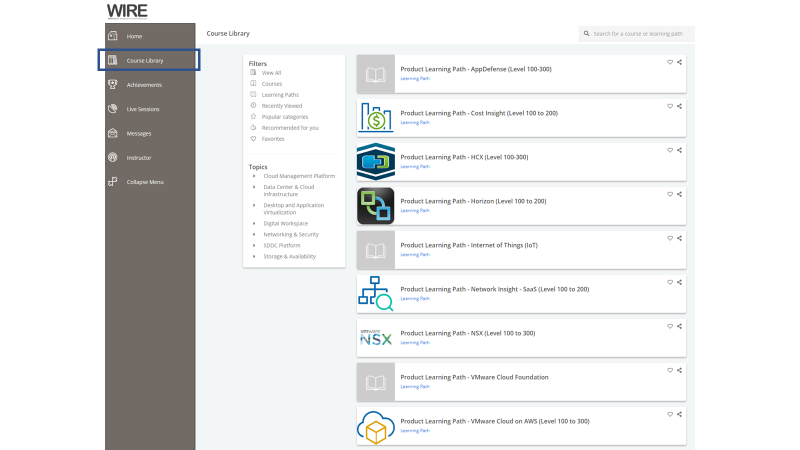Click the search magnifier icon
Image resolution: width=800 pixels, height=450 pixels.
[x=586, y=34]
